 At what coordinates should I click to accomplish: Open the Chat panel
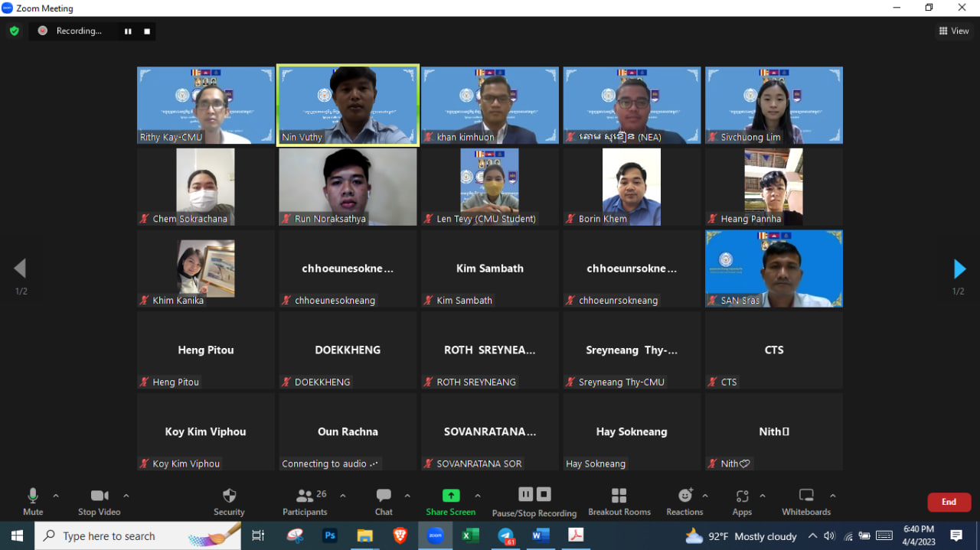point(384,501)
